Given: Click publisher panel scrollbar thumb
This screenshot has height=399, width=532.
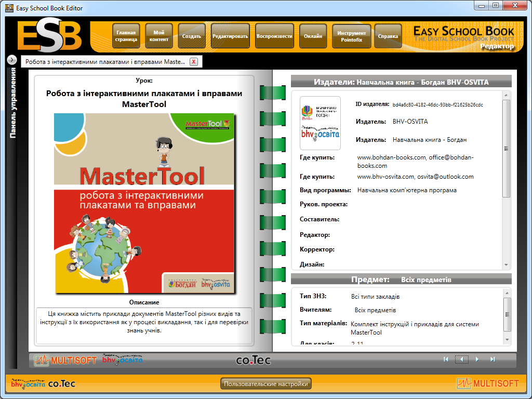Looking at the screenshot, I should [506, 148].
